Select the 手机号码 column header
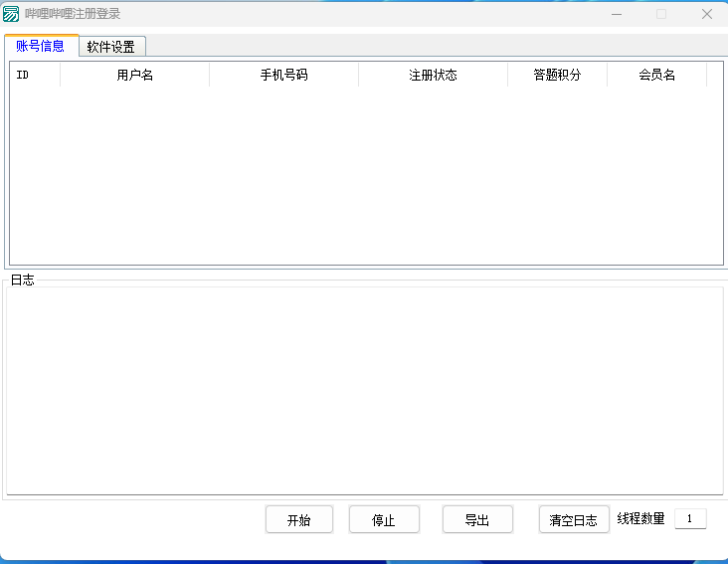 point(283,76)
